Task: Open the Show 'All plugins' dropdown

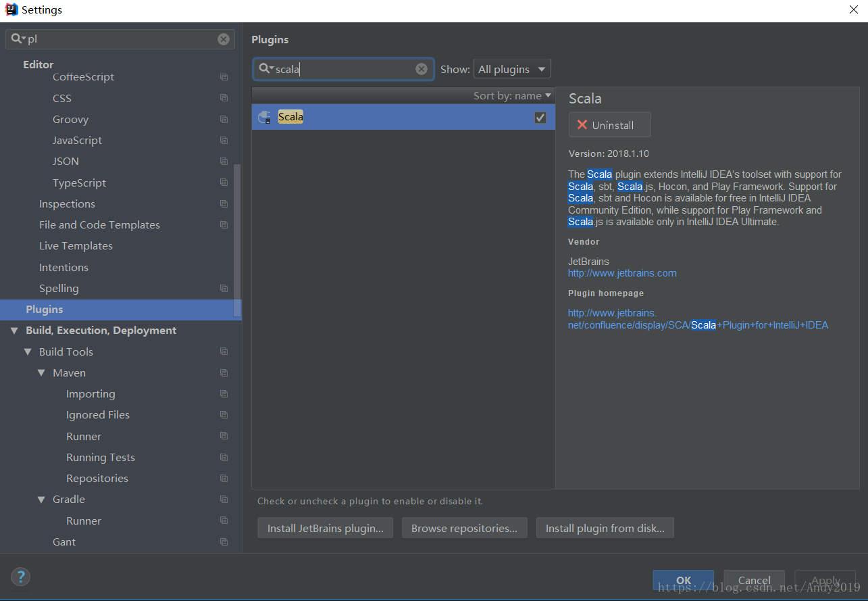Action: [512, 69]
